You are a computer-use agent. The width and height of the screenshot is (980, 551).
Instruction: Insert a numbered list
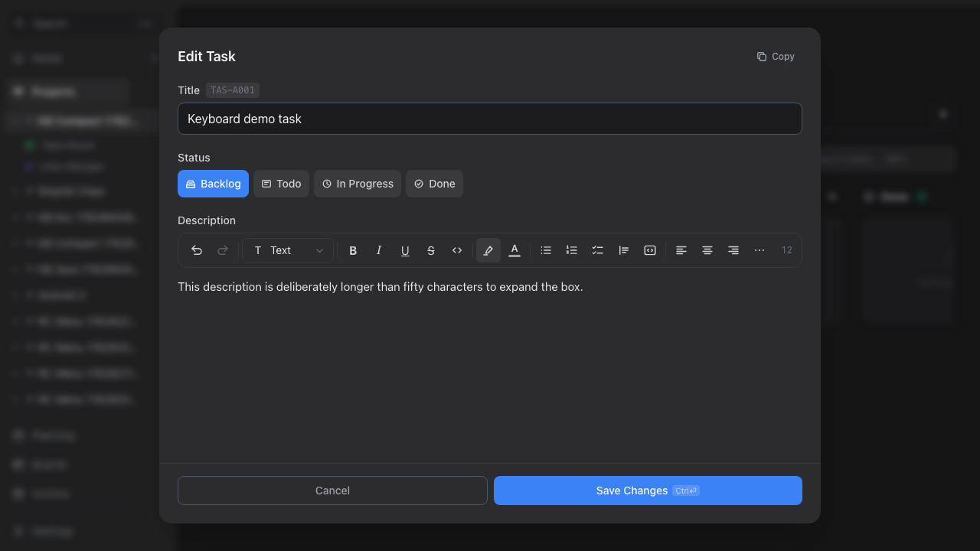tap(572, 250)
